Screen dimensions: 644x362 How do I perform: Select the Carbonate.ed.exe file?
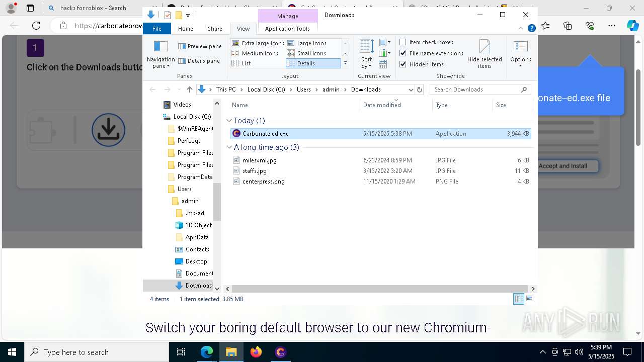coord(380,134)
